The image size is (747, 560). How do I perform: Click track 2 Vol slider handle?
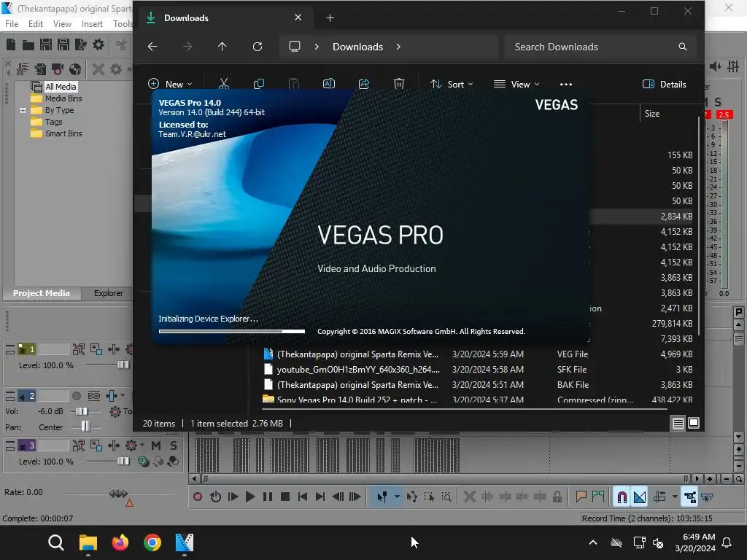[x=82, y=411]
